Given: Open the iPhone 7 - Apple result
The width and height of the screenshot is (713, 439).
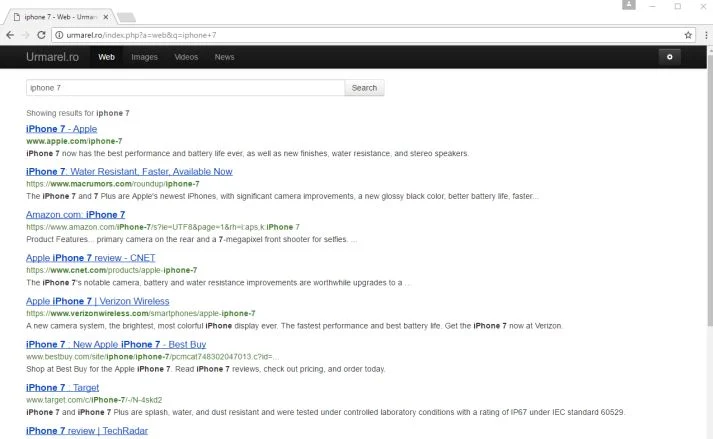Looking at the screenshot, I should tap(61, 129).
